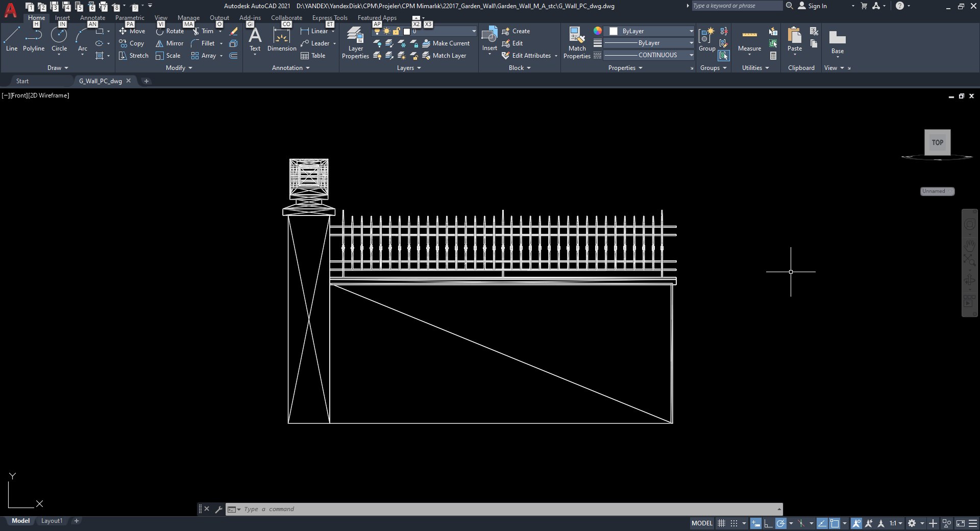
Task: Toggle ortho mode in status bar
Action: coord(768,523)
